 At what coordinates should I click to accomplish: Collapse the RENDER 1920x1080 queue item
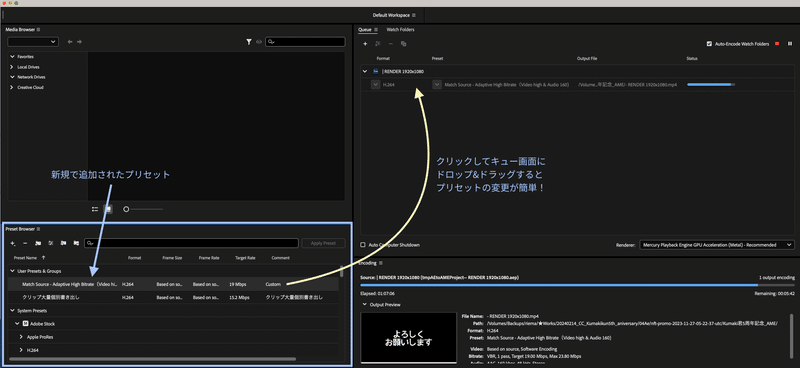(x=365, y=71)
